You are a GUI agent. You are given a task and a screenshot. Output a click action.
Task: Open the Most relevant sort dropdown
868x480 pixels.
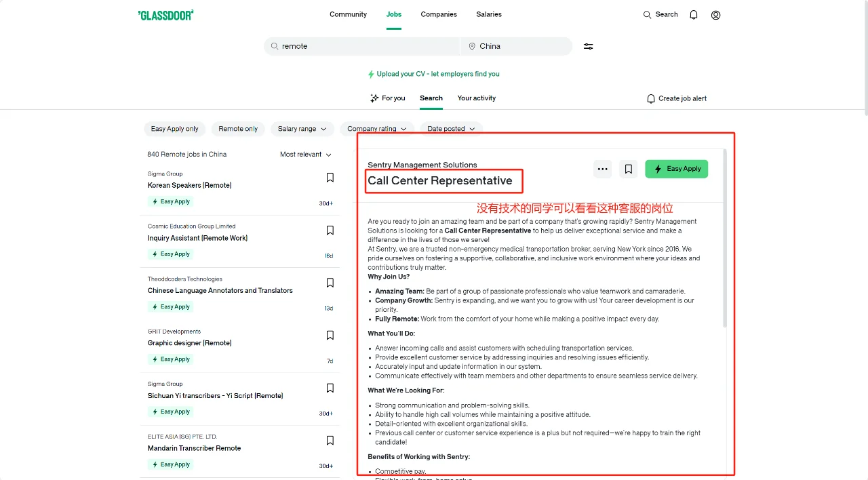pos(306,155)
